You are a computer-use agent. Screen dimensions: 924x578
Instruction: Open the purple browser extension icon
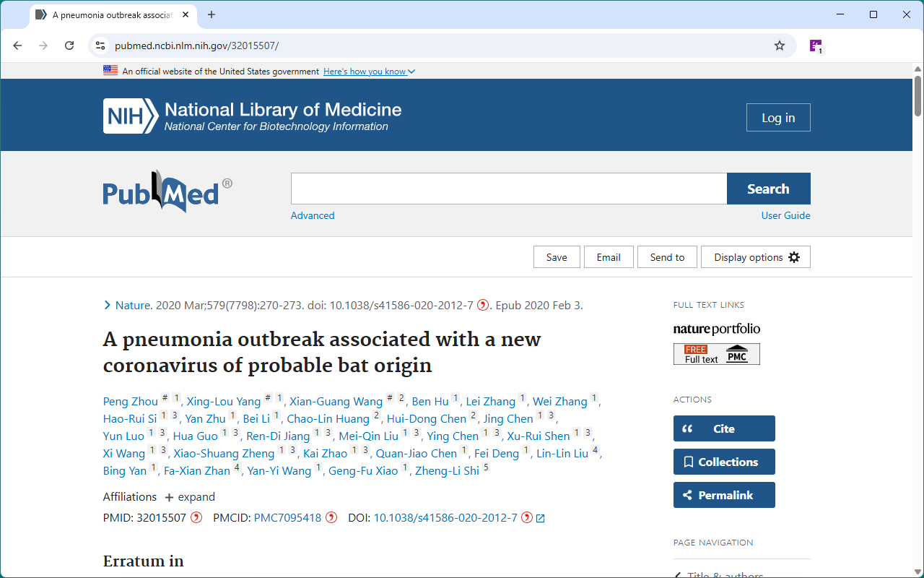(816, 46)
